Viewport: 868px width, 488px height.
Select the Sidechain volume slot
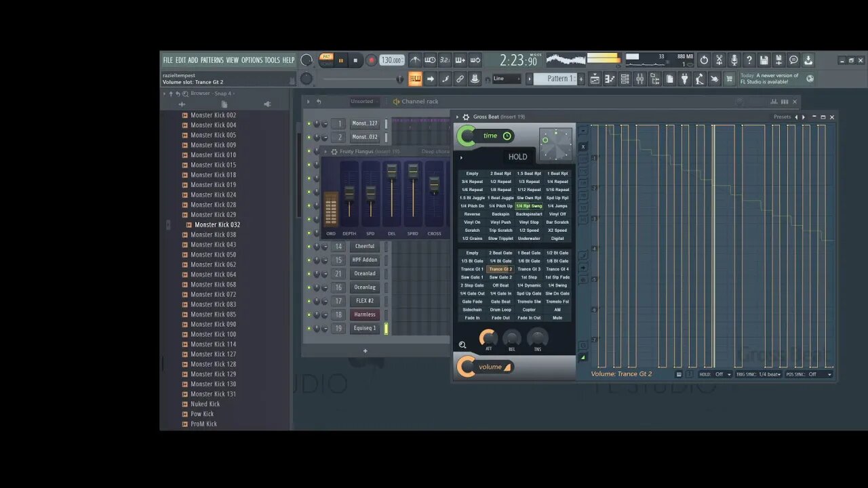[472, 310]
